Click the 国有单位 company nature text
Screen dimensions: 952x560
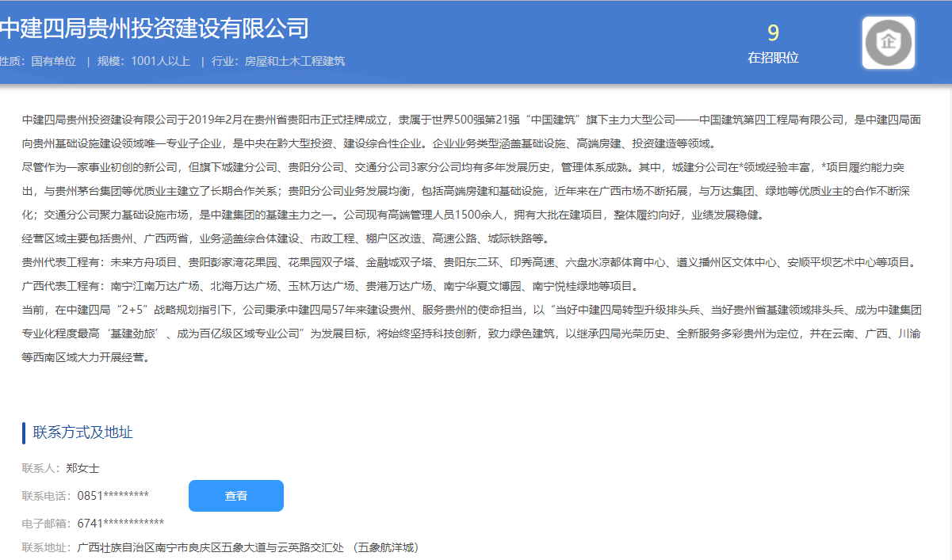pos(54,61)
